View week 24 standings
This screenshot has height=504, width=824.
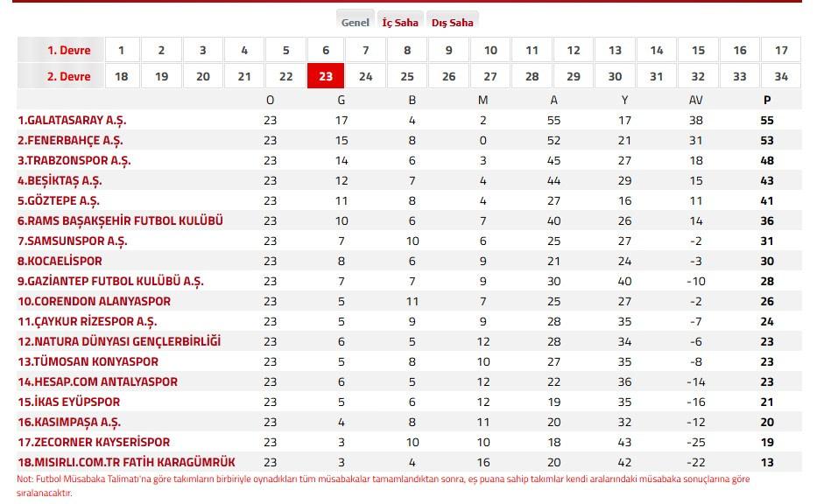(366, 76)
